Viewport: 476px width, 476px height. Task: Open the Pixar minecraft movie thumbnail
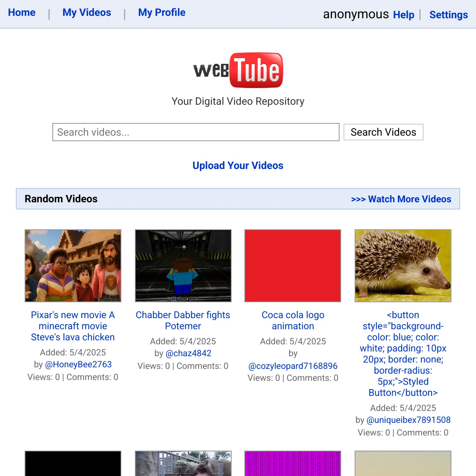[x=73, y=266]
